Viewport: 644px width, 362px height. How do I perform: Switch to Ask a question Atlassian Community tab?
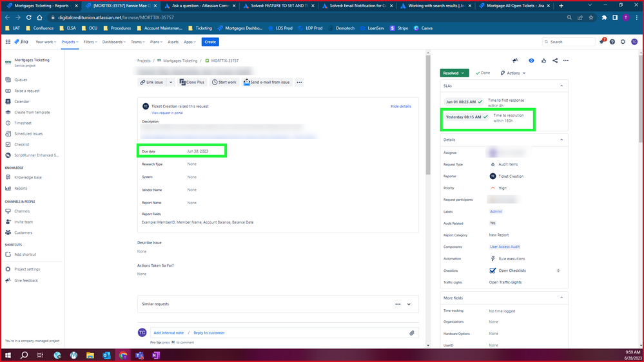click(200, 6)
